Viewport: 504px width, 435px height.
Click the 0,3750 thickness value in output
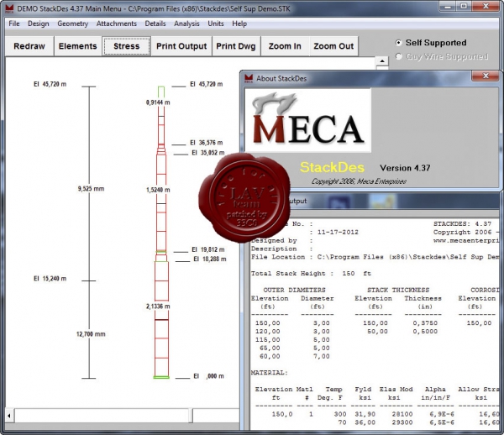pyautogui.click(x=425, y=322)
